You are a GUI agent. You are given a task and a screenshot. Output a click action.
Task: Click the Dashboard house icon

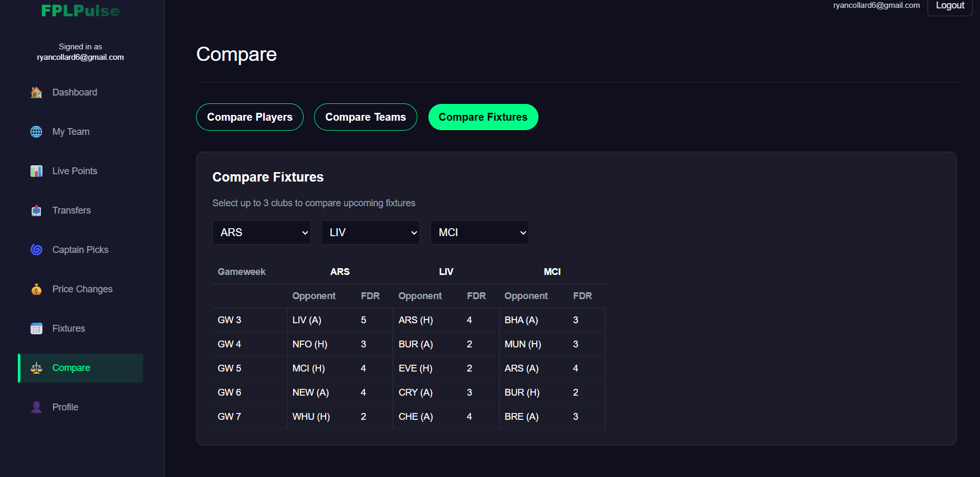pyautogui.click(x=36, y=92)
